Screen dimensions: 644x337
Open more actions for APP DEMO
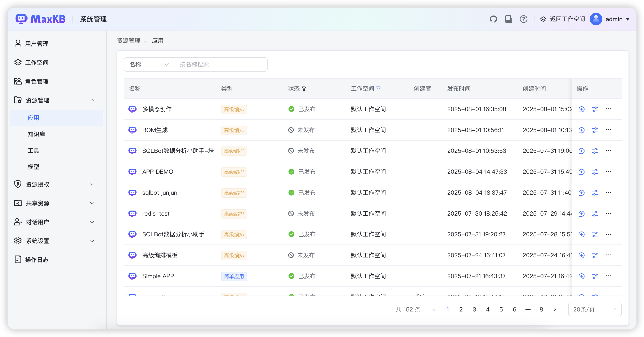tap(608, 172)
